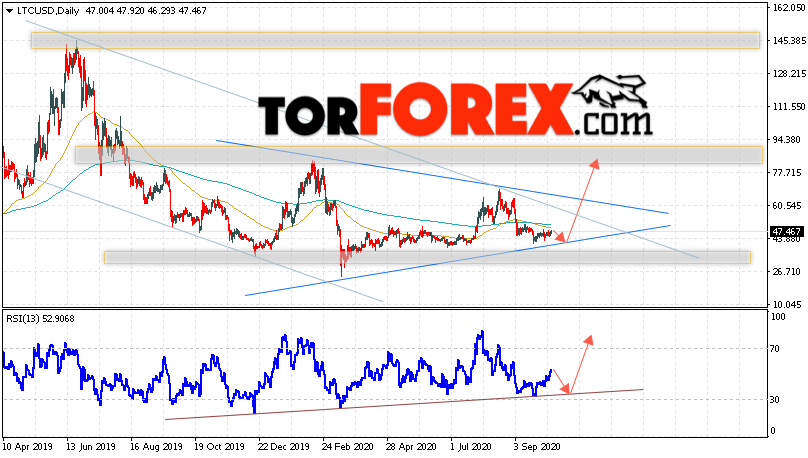Select the current price label 47.467
The image size is (808, 458).
[786, 232]
